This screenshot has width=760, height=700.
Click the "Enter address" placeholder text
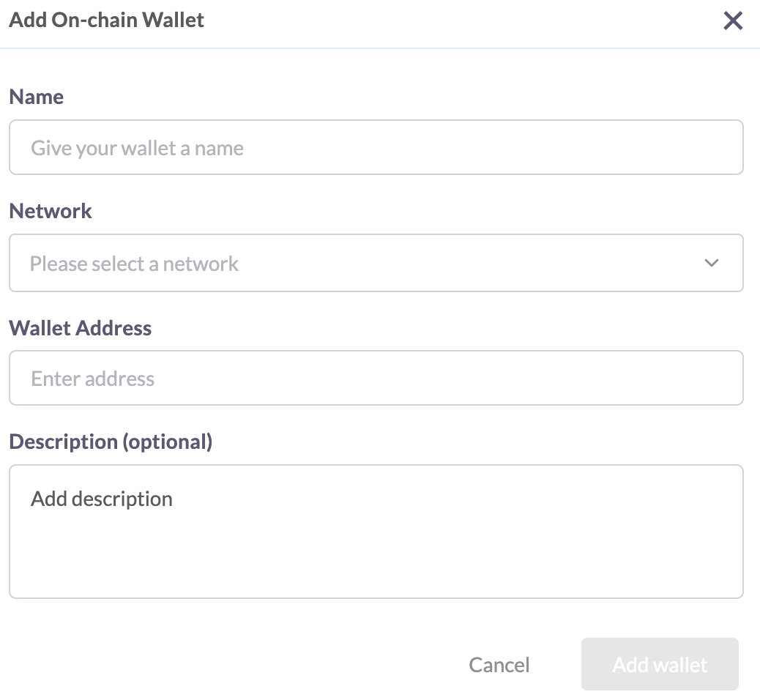coord(93,379)
